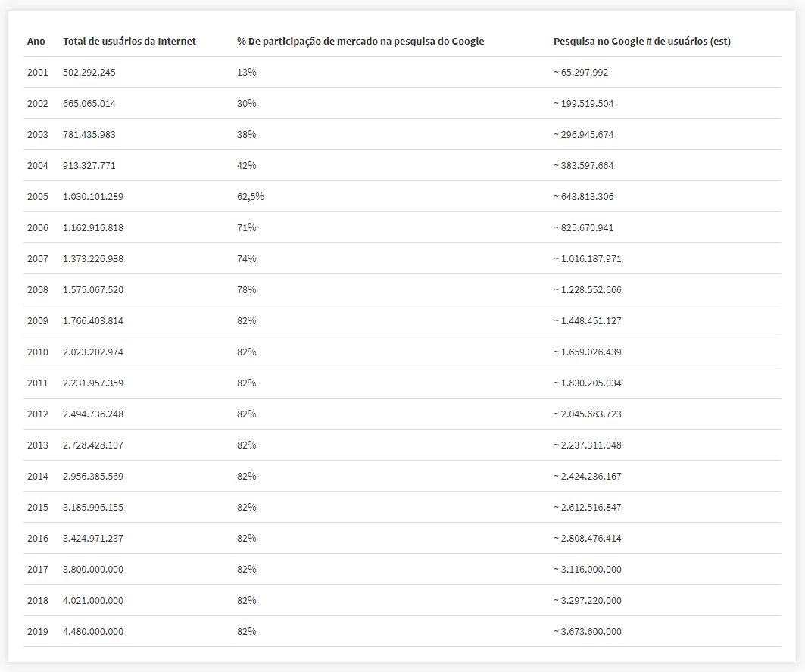Click the estimate ~ 1.448.451.127
805x672 pixels.
(588, 321)
